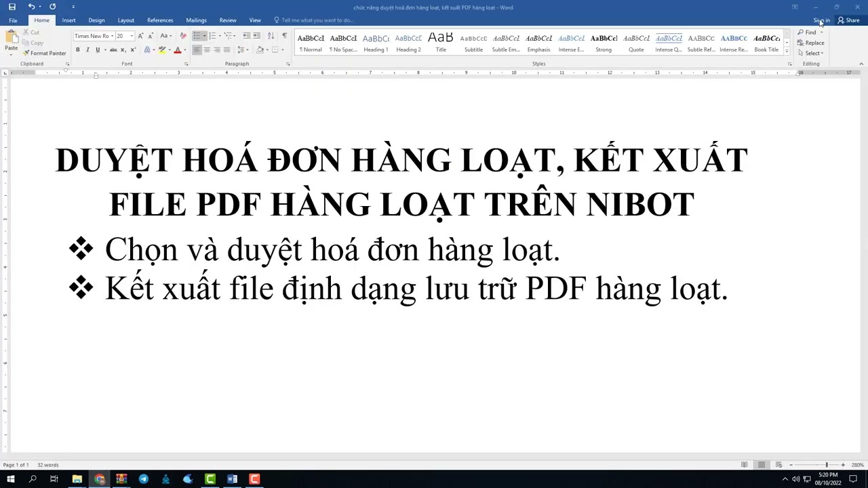Viewport: 868px width, 488px height.
Task: Apply the Title style
Action: pos(441,43)
